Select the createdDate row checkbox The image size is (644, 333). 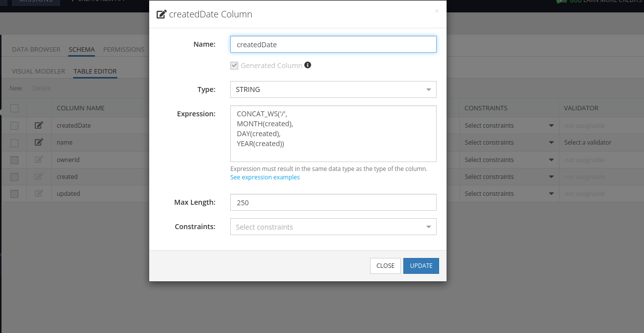point(14,126)
